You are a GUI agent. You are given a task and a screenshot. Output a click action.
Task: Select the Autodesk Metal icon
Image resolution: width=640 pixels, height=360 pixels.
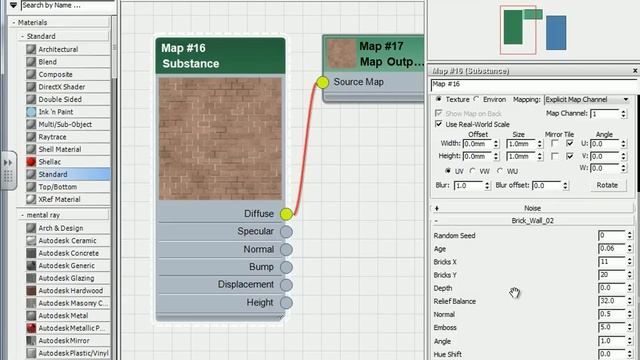[x=31, y=316]
